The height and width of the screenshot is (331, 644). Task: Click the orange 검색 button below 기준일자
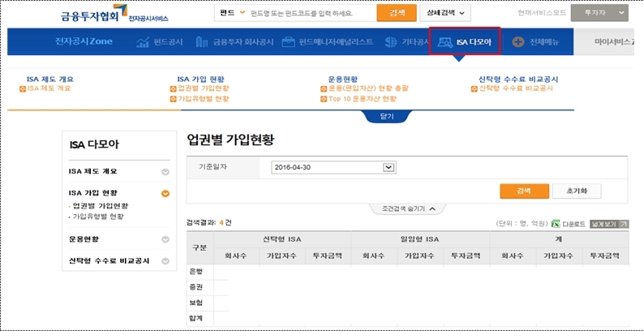click(522, 191)
